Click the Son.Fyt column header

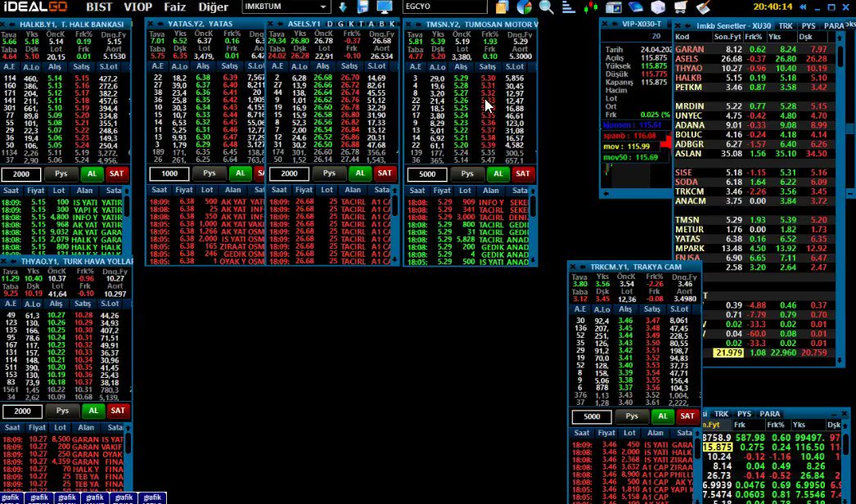point(727,37)
